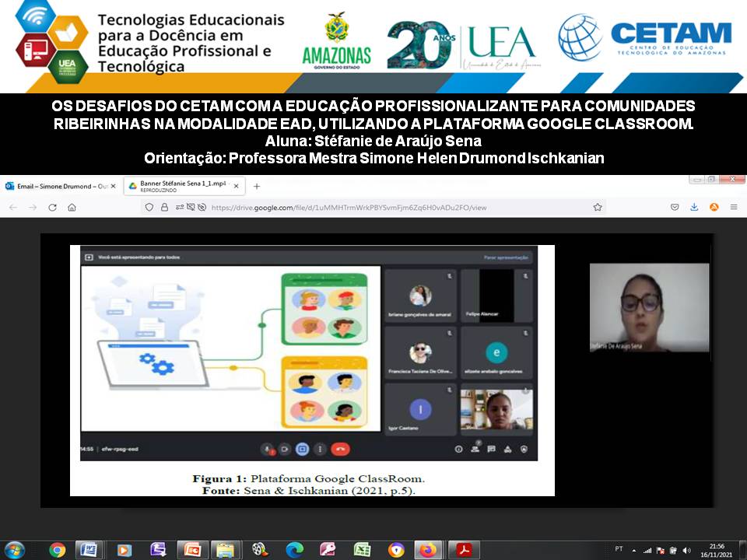Click the blocked autoplay permission icon

(202, 207)
